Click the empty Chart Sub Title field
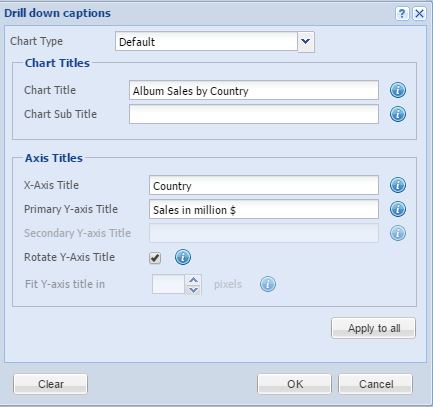Image resolution: width=433 pixels, height=407 pixels. point(254,114)
